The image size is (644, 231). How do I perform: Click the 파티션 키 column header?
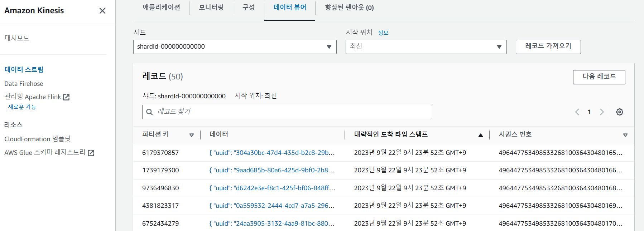(155, 134)
